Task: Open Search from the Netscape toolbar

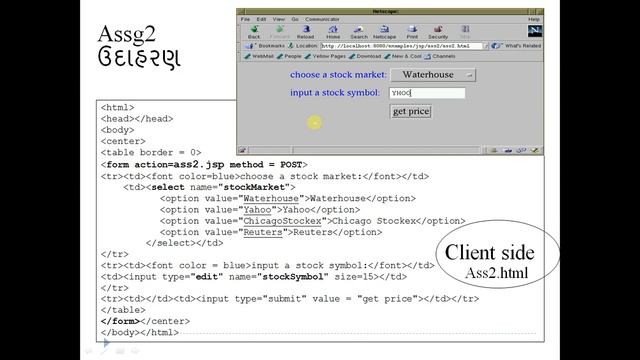Action: pyautogui.click(x=359, y=32)
